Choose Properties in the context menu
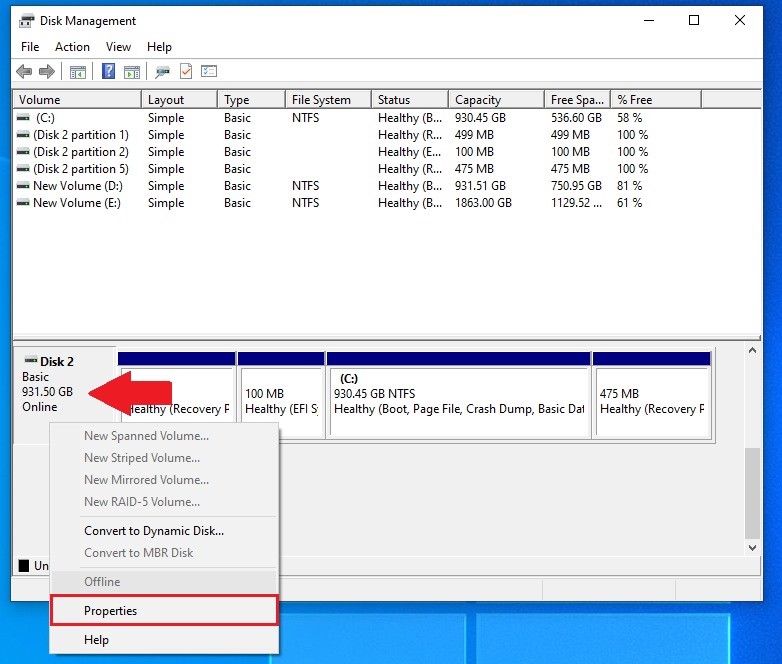 [x=164, y=611]
